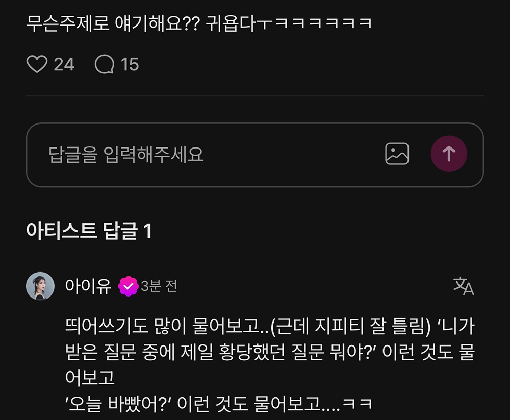Open the 아이유 artist name link
Screen dimensions: 510x420
click(x=88, y=286)
